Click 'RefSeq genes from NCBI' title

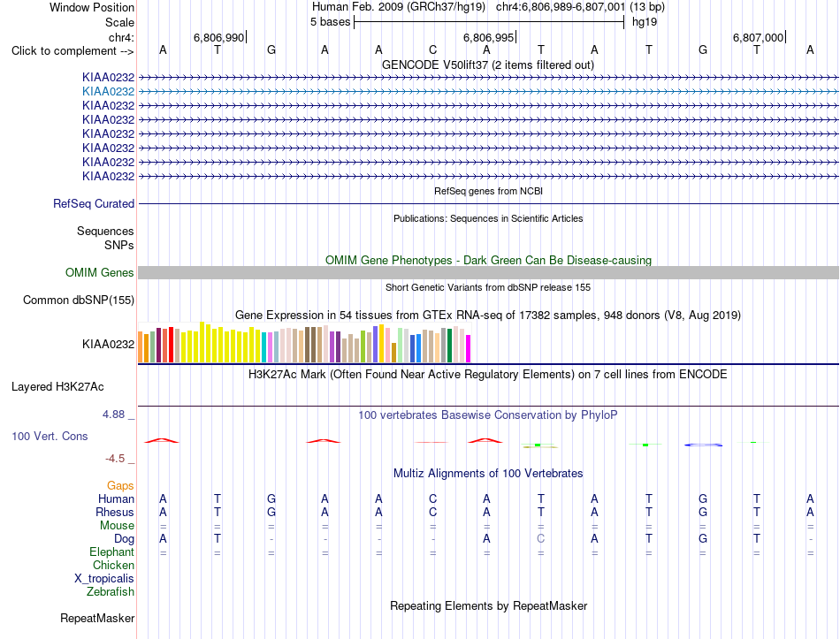(x=489, y=191)
